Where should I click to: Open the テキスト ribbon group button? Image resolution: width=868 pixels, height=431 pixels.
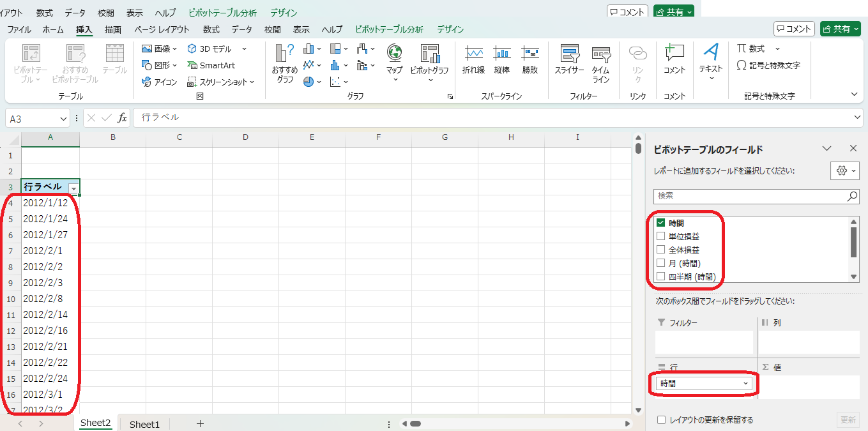pyautogui.click(x=711, y=61)
